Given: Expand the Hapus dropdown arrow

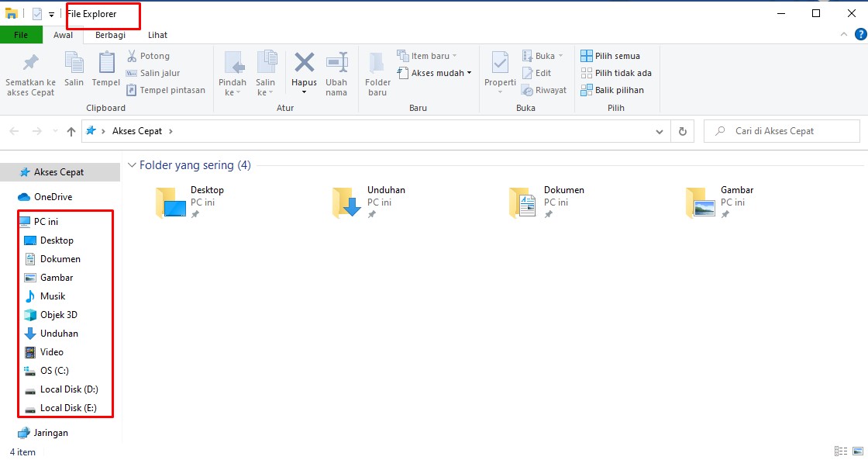Looking at the screenshot, I should 304,92.
